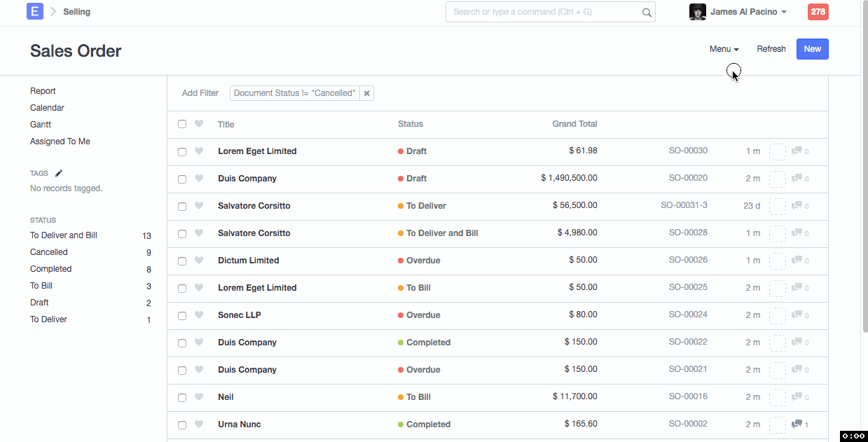Remove the Document Status filter with X
The width and height of the screenshot is (868, 442).
[366, 93]
